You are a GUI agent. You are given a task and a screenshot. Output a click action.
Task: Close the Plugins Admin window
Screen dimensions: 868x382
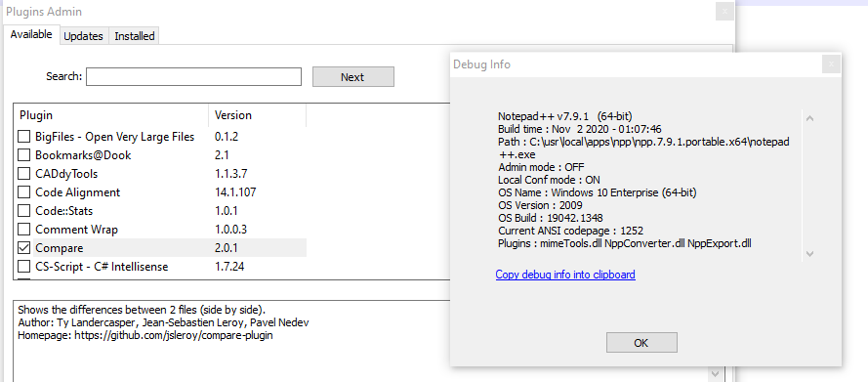[724, 12]
